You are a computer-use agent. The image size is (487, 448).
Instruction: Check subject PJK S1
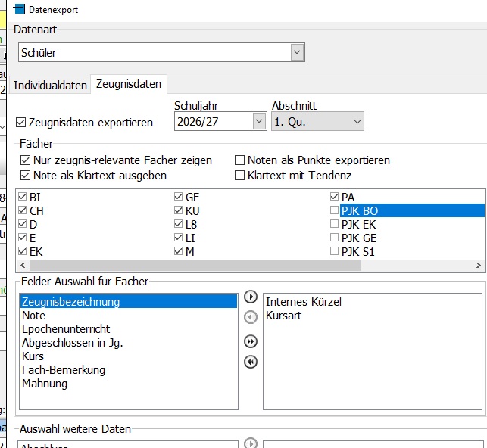pos(334,251)
